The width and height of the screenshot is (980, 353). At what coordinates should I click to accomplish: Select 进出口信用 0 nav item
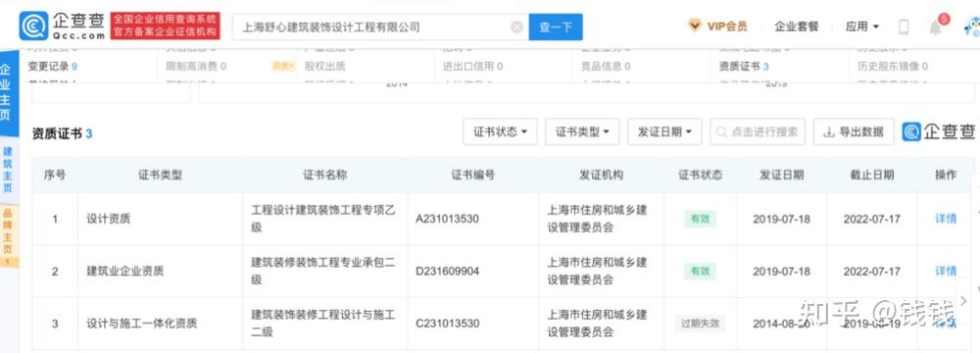pos(472,67)
